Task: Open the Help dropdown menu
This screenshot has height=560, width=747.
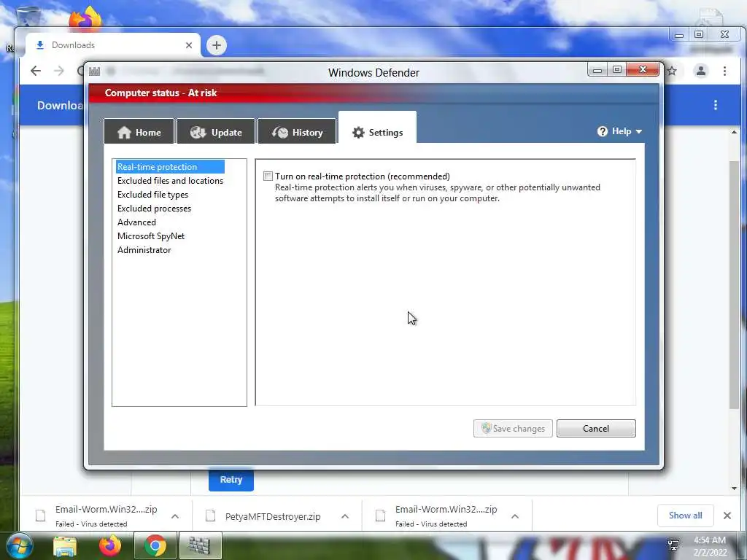Action: (x=619, y=131)
